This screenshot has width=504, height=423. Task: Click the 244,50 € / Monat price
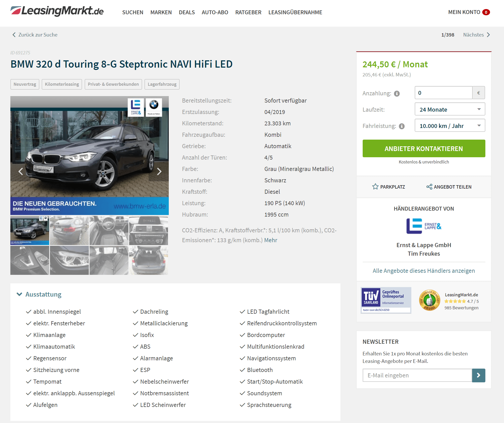pyautogui.click(x=395, y=64)
